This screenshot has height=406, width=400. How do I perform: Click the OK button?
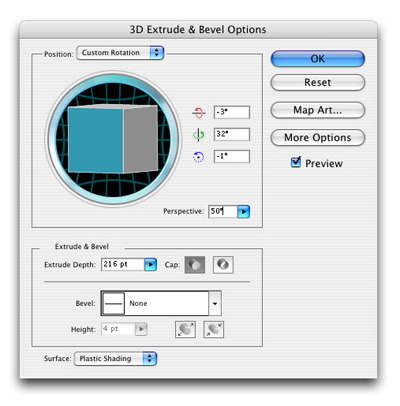click(318, 59)
